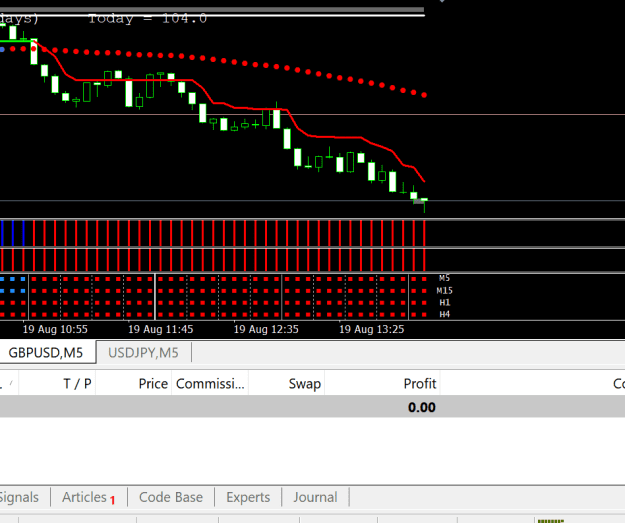625x523 pixels.
Task: Click the H4 timeframe indicator label
Action: 444,315
